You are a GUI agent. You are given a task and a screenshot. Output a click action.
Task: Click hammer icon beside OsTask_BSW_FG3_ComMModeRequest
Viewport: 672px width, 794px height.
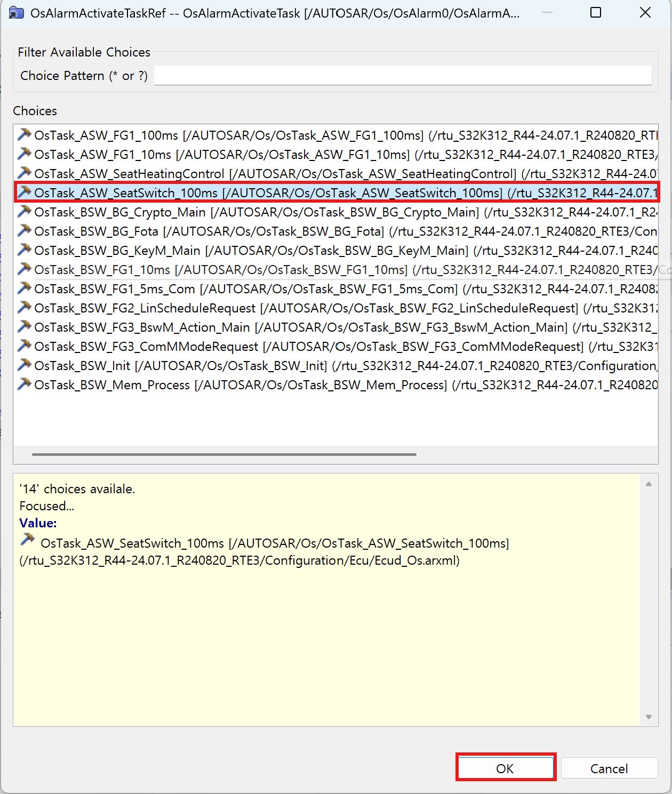coord(24,346)
